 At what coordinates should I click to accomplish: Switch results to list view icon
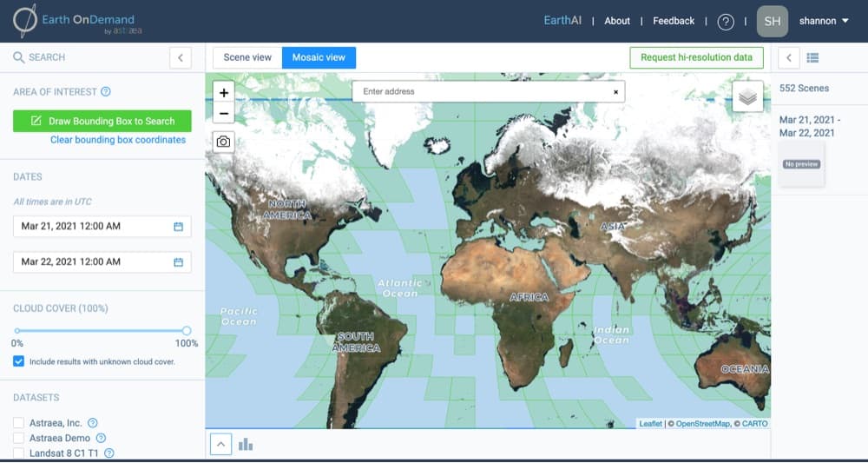coord(812,58)
